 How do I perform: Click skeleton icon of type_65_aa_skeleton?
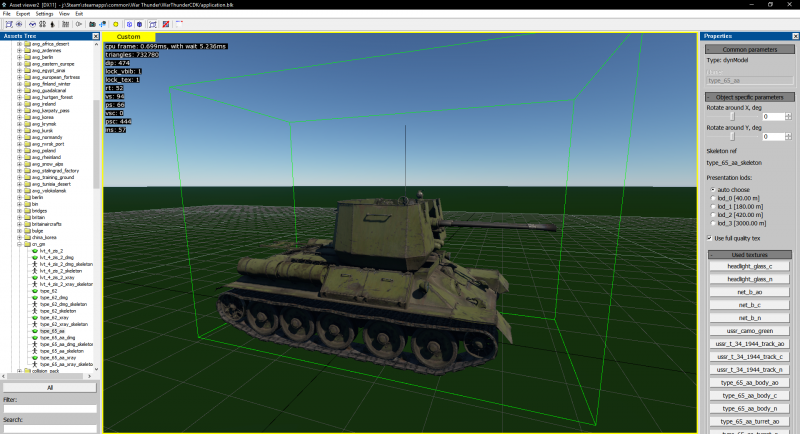35,351
